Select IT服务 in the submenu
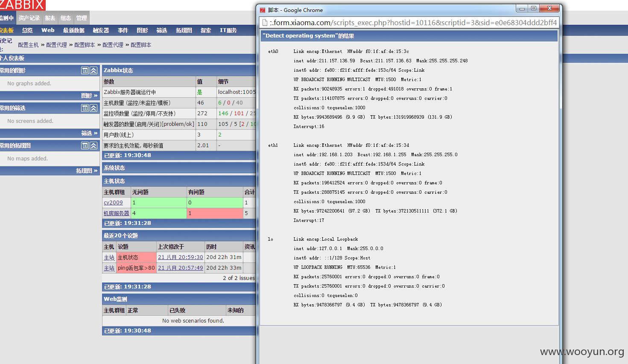The height and width of the screenshot is (364, 628). (228, 30)
